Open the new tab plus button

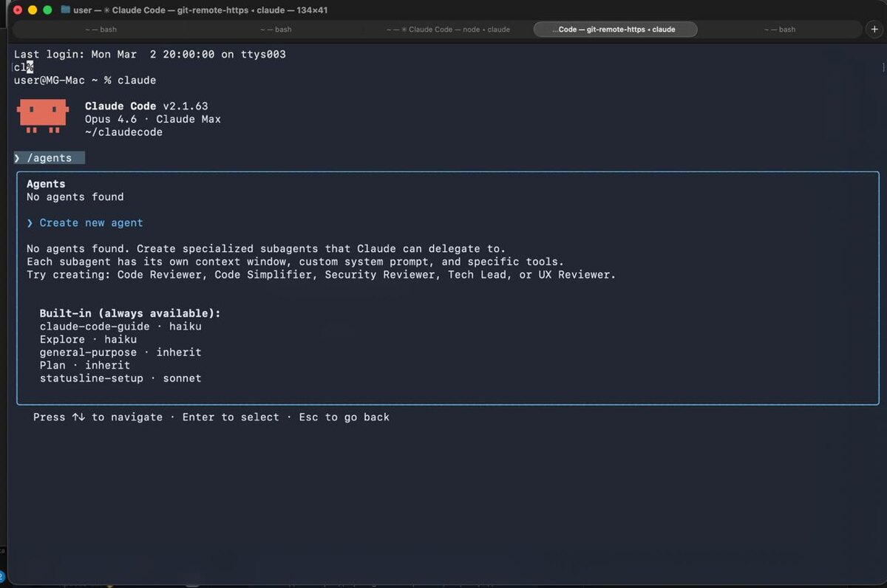(x=875, y=30)
